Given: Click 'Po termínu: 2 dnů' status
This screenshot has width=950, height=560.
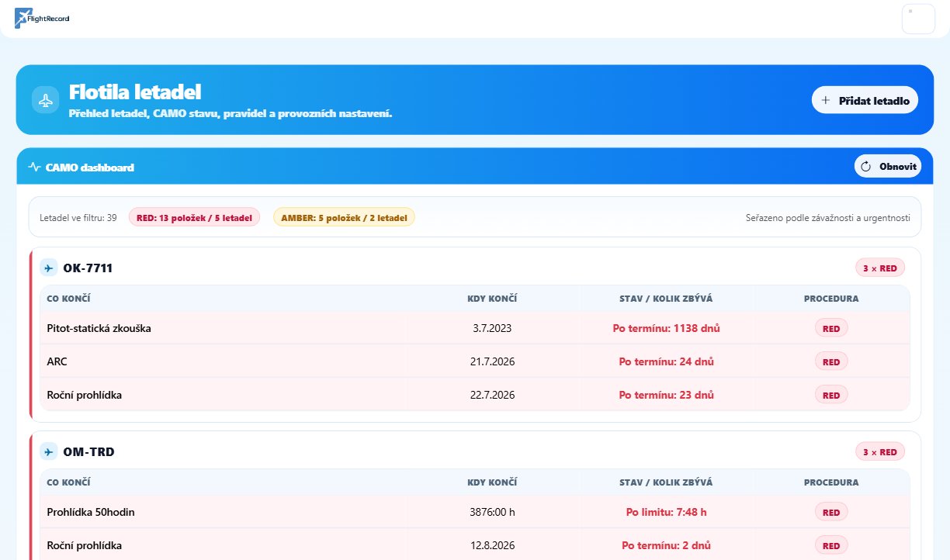Looking at the screenshot, I should coord(667,545).
